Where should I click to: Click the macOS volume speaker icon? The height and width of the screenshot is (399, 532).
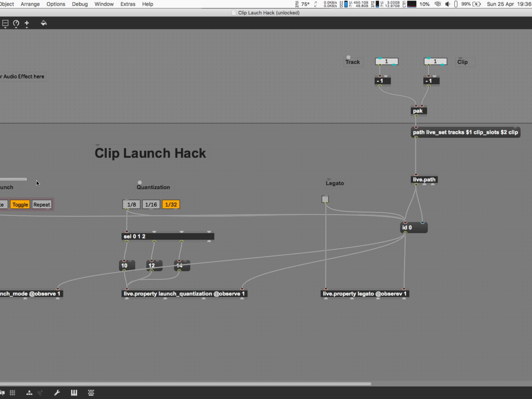(447, 4)
